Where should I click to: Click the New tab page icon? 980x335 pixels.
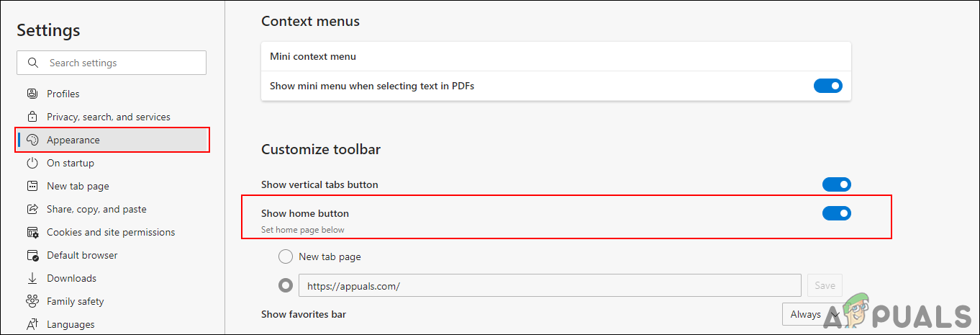click(x=32, y=186)
